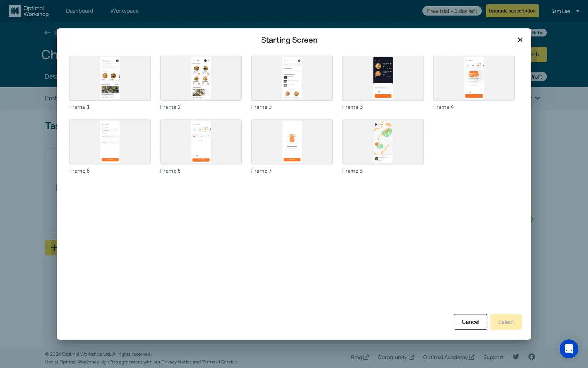Open the Intercom chat bubble
This screenshot has width=588, height=368.
click(x=569, y=349)
